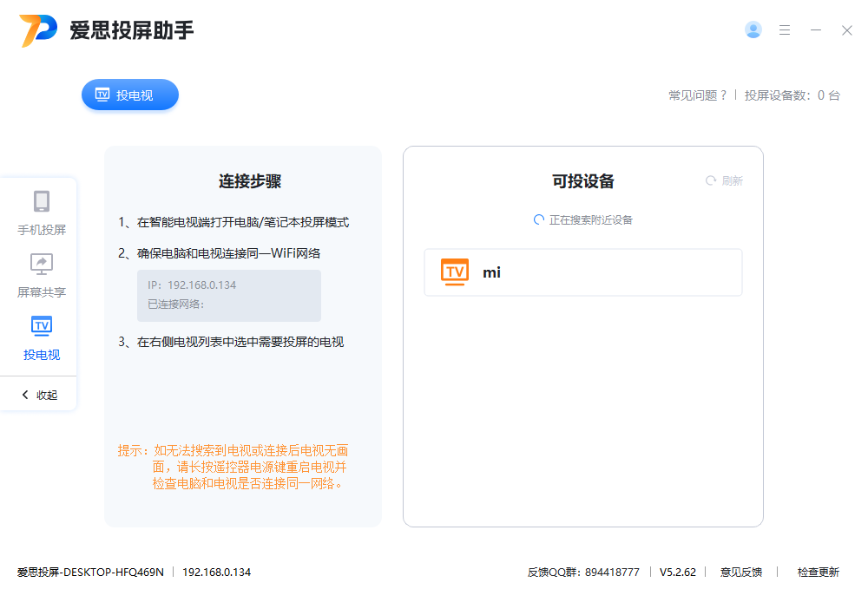Open the mi device entry
The height and width of the screenshot is (589, 868).
click(582, 272)
